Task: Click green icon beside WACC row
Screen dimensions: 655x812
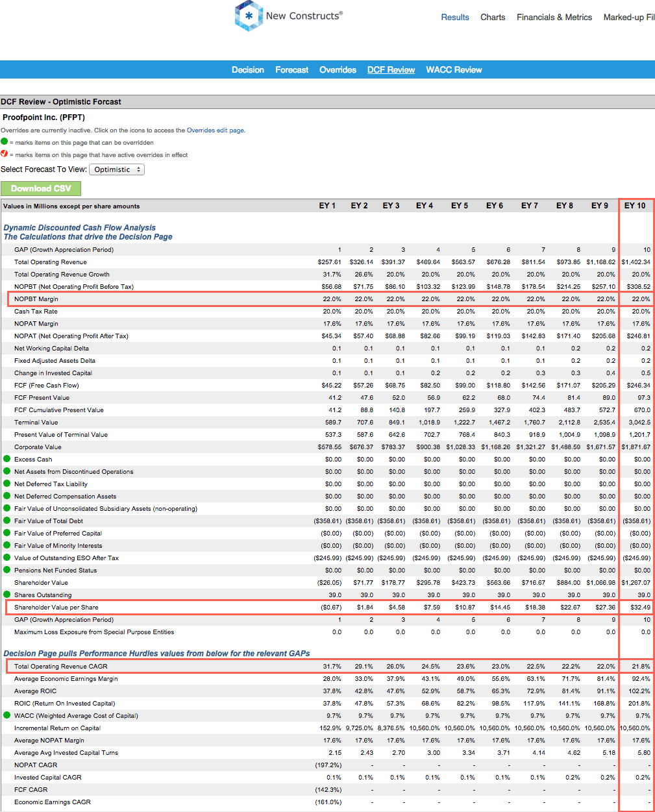Action: tap(7, 715)
